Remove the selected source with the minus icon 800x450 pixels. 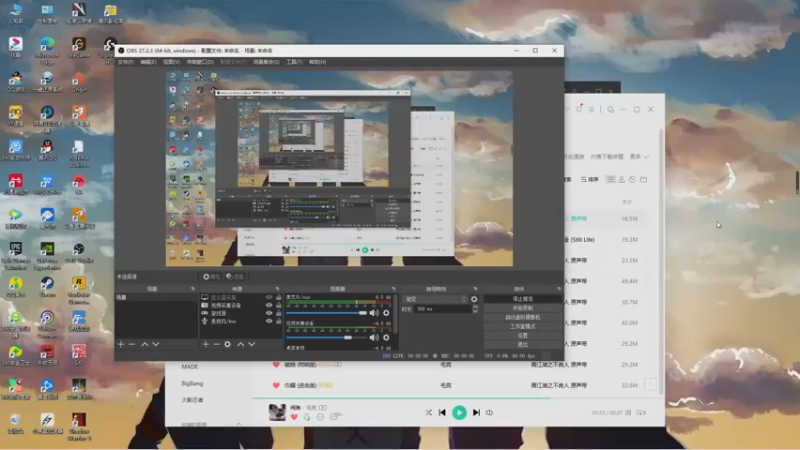216,344
